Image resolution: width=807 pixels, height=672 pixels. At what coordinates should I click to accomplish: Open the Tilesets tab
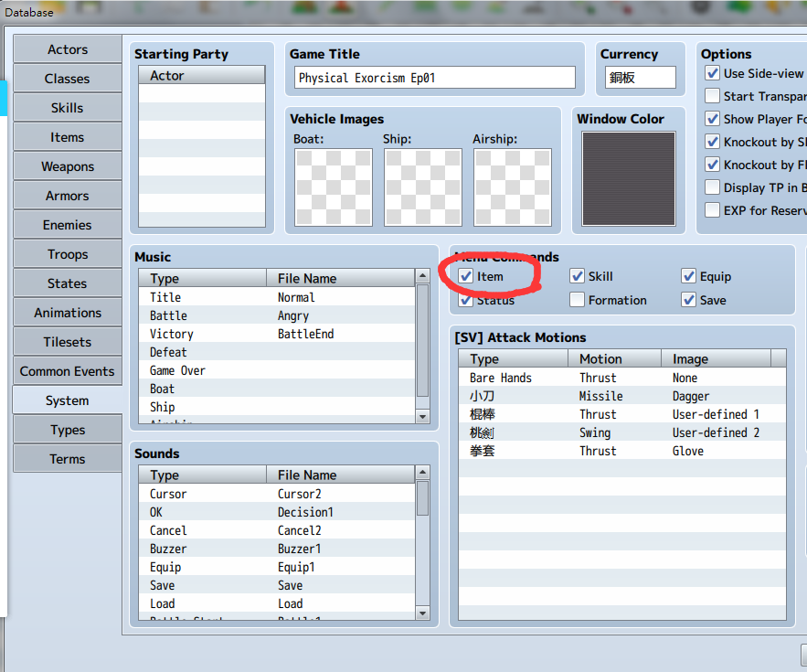[68, 342]
